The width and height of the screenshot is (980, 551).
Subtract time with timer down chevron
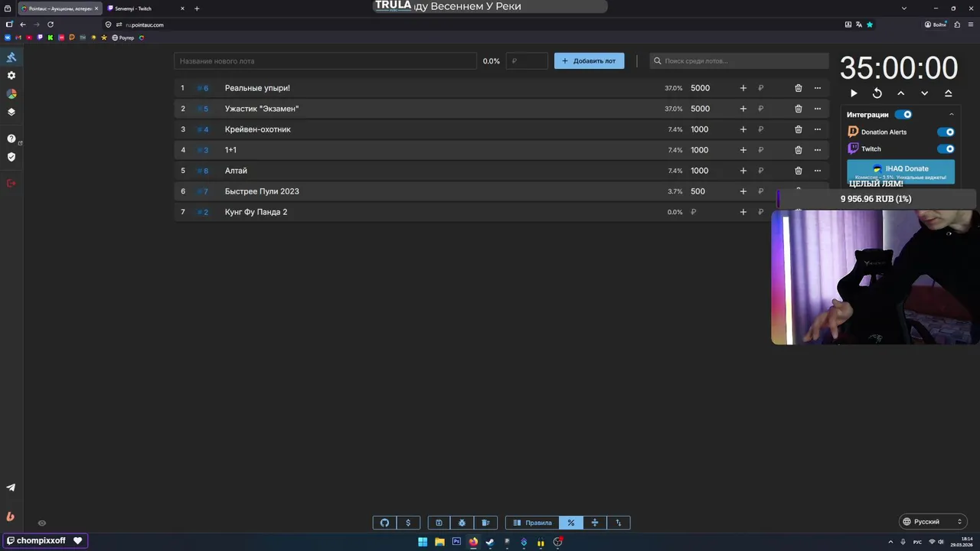tap(925, 93)
